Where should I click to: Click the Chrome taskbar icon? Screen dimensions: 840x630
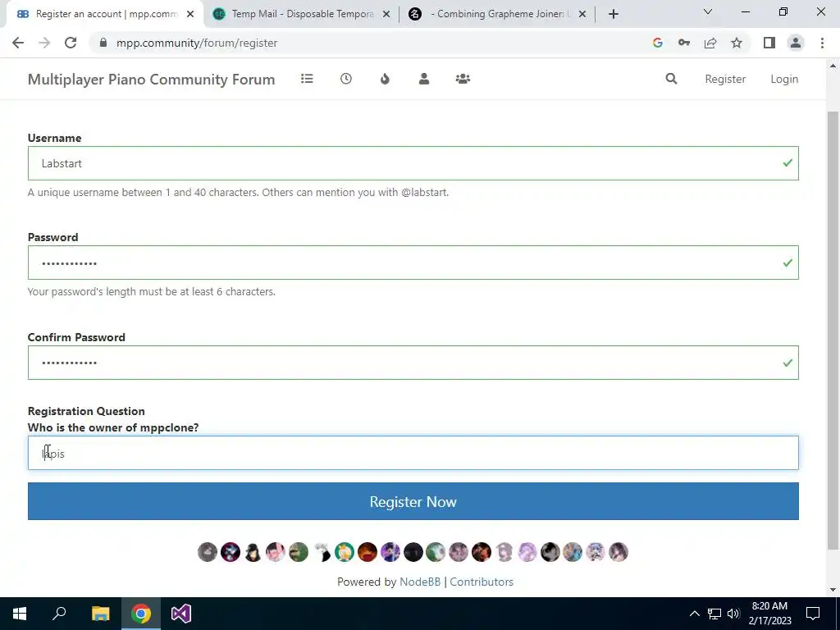[x=141, y=614]
